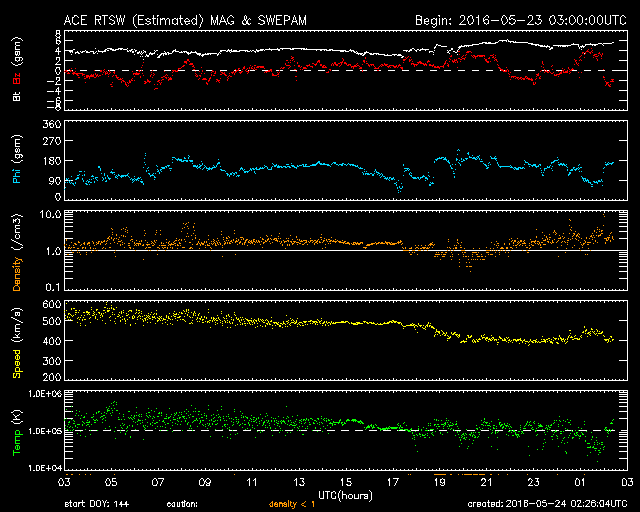Click the 0 tick on Phi axis
Image resolution: width=640 pixels, height=512 pixels.
tap(58, 197)
